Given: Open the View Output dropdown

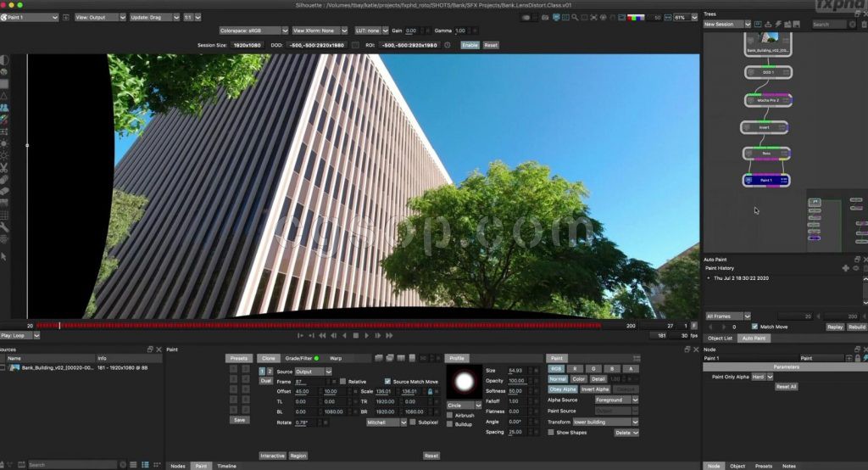Looking at the screenshot, I should point(100,17).
